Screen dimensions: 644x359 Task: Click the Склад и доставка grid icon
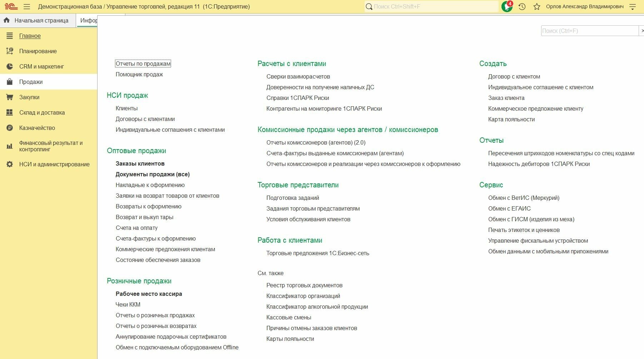(10, 112)
